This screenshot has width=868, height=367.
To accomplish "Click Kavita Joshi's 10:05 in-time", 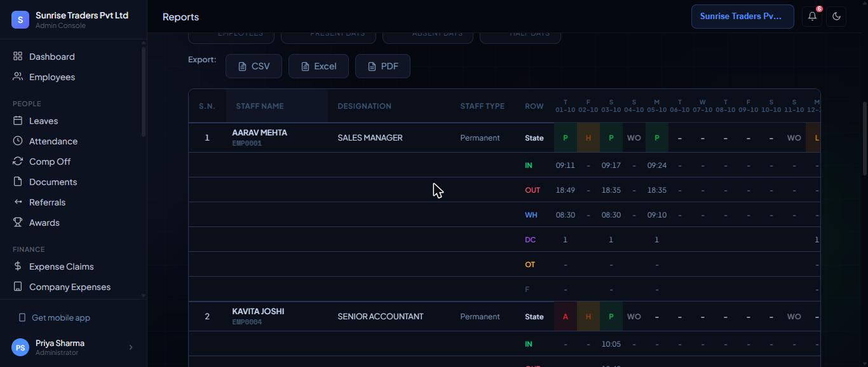I will 611,344.
